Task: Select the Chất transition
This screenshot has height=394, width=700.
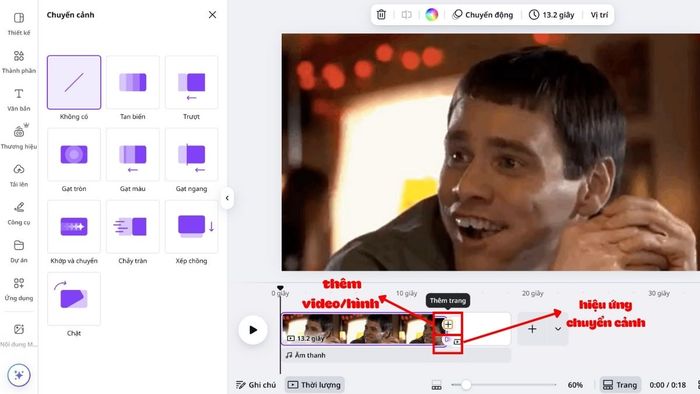Action: coord(74,299)
